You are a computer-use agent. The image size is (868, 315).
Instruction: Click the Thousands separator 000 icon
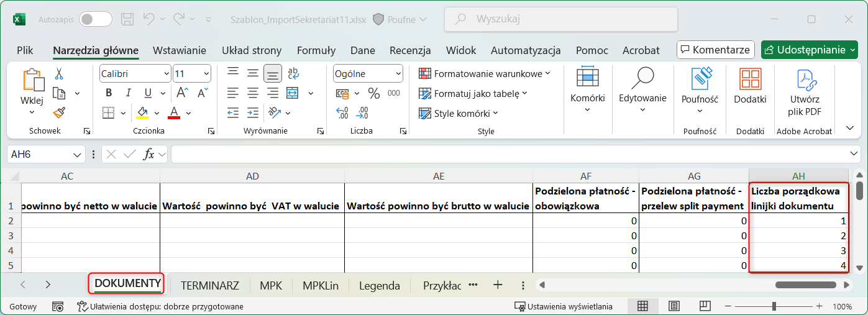tap(394, 93)
